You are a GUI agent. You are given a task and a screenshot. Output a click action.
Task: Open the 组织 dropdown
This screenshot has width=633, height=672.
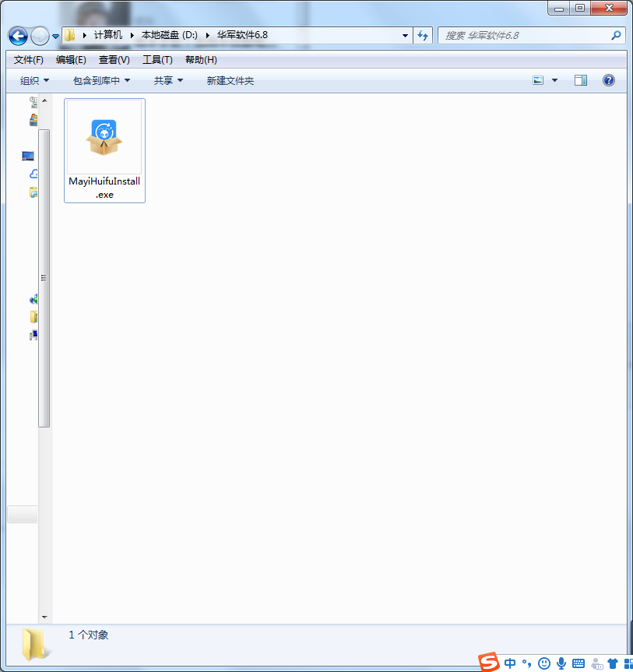click(x=34, y=80)
